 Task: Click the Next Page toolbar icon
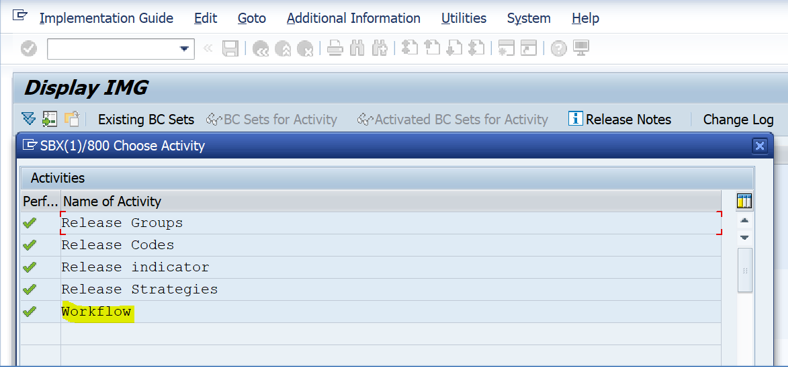[454, 48]
